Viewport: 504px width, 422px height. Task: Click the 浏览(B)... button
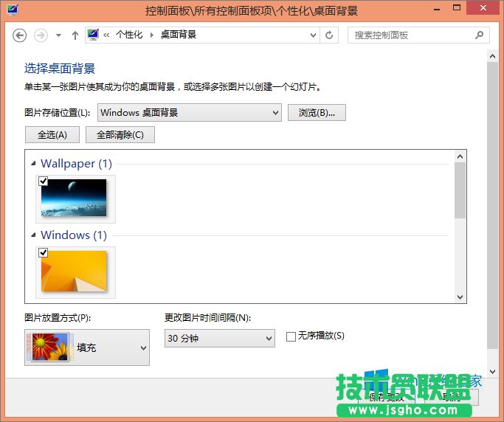pos(317,112)
